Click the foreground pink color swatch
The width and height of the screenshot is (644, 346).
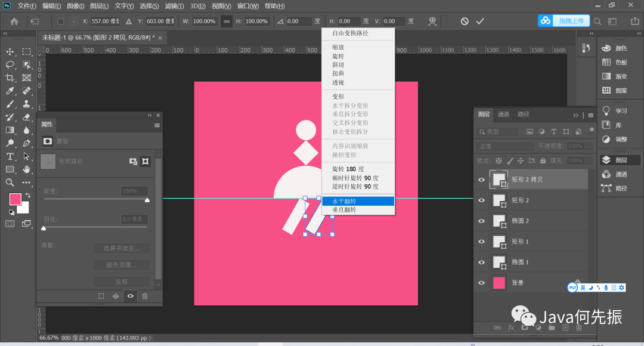(16, 199)
